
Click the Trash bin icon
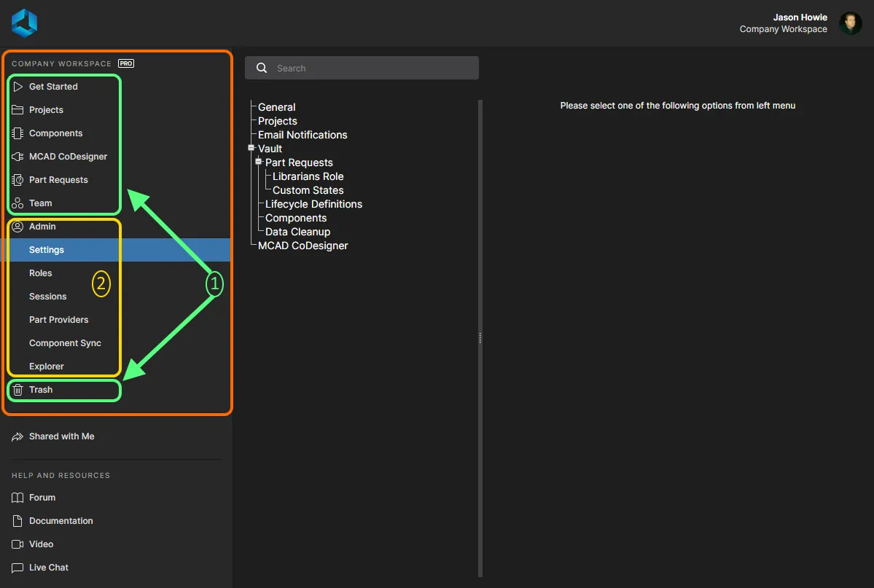pos(18,390)
